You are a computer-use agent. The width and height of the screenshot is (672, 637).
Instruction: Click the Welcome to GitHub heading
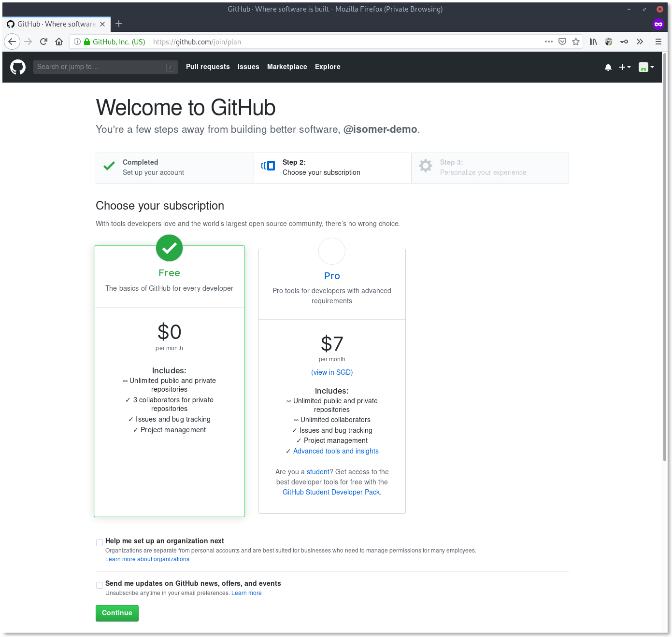click(x=186, y=107)
